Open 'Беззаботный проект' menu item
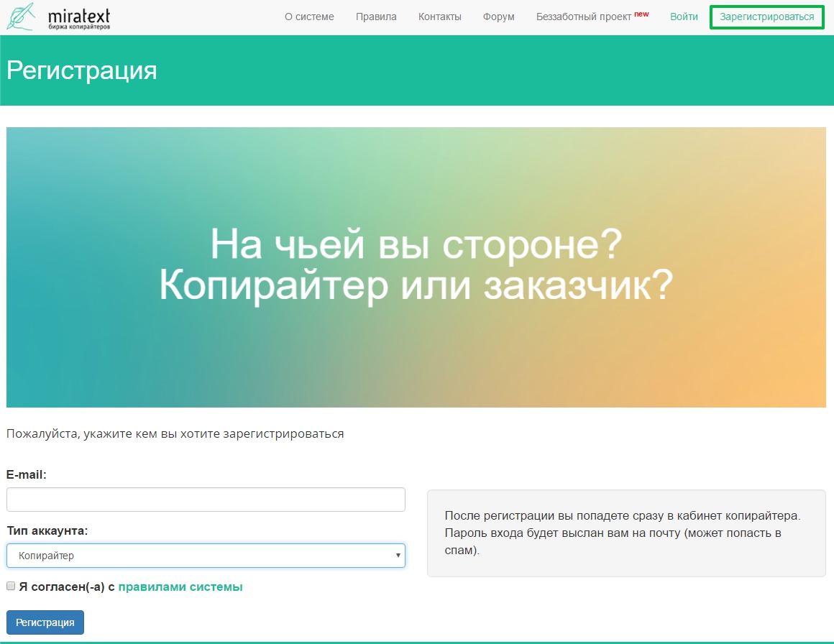Screen dimensions: 834x644 point(592,16)
